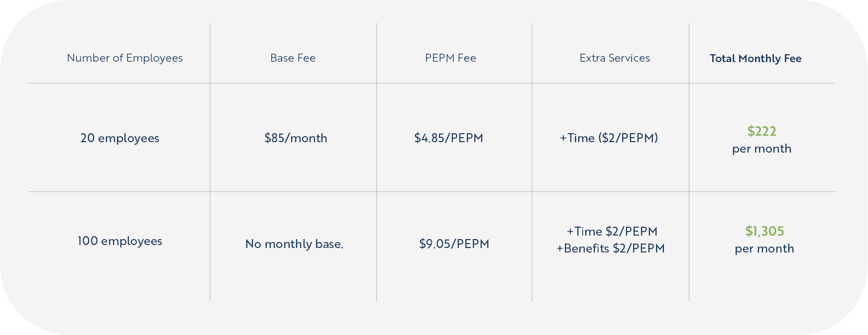
Task: Click the green $1,305 total
Action: [764, 231]
